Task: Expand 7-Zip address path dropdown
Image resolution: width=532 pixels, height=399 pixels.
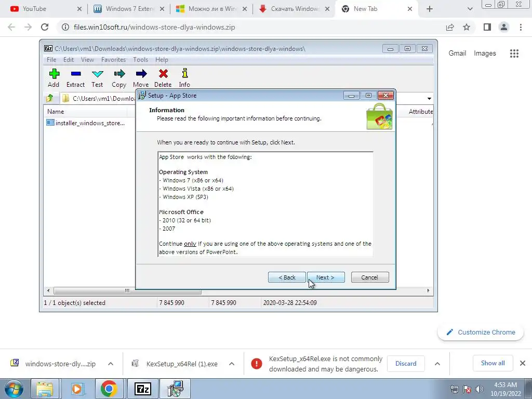Action: point(429,98)
